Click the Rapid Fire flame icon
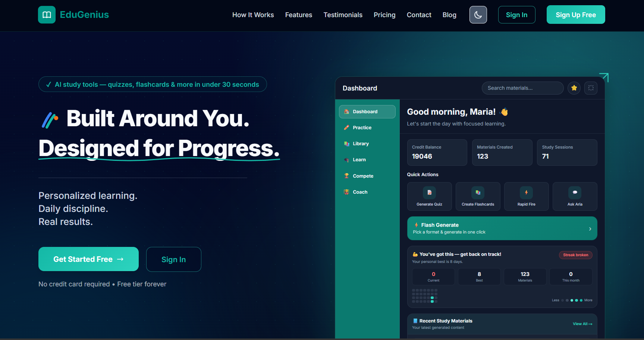The image size is (644, 340). 526,193
